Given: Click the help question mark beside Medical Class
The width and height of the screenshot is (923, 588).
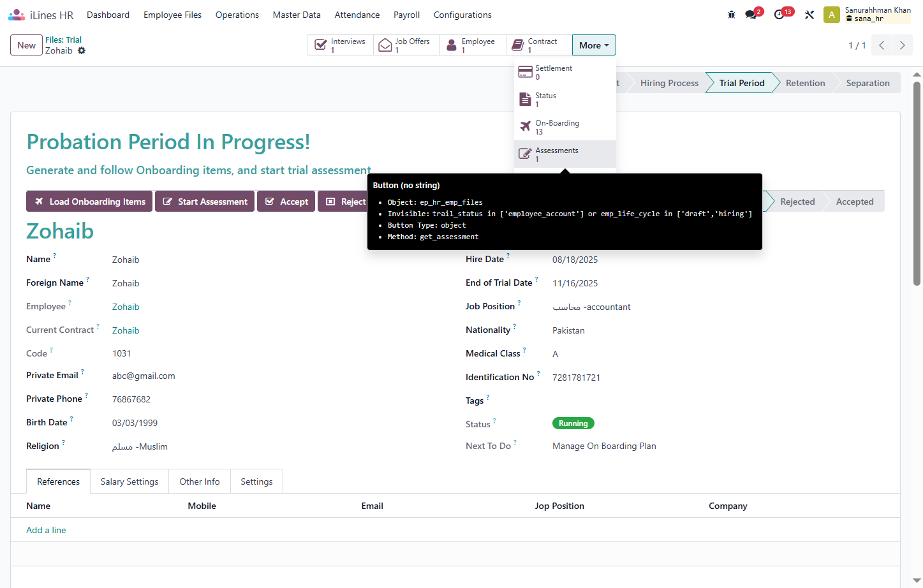Looking at the screenshot, I should (x=524, y=350).
